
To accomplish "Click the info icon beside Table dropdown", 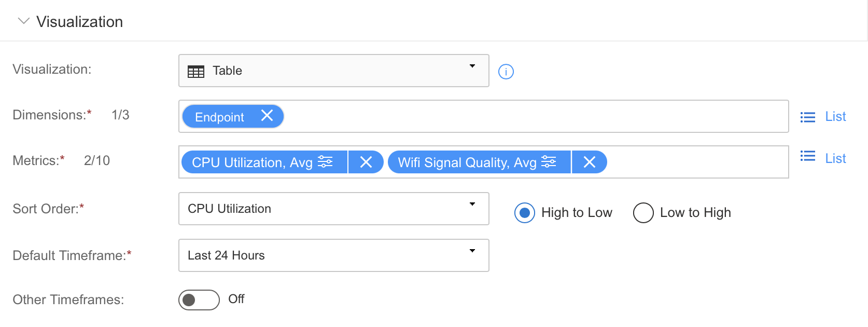I will point(506,72).
